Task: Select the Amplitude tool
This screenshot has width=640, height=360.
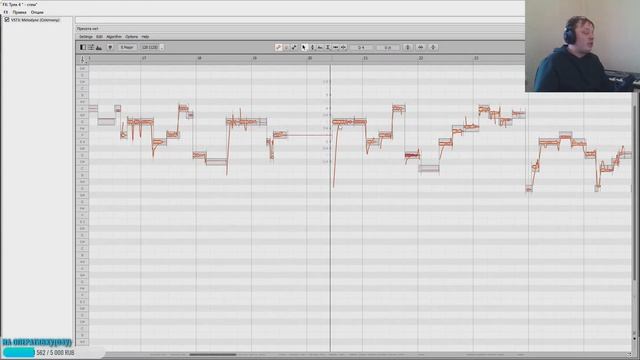Action: click(x=328, y=47)
